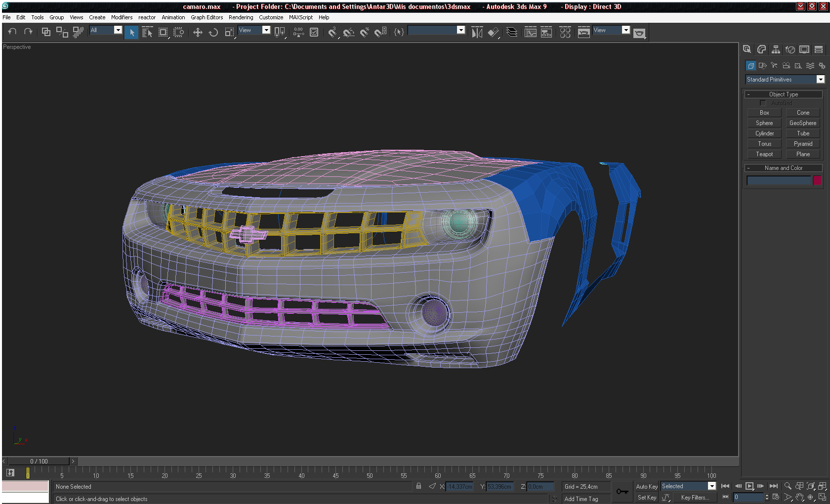Select the Shapes category in the Create panel
The width and height of the screenshot is (830, 504).
click(x=763, y=66)
